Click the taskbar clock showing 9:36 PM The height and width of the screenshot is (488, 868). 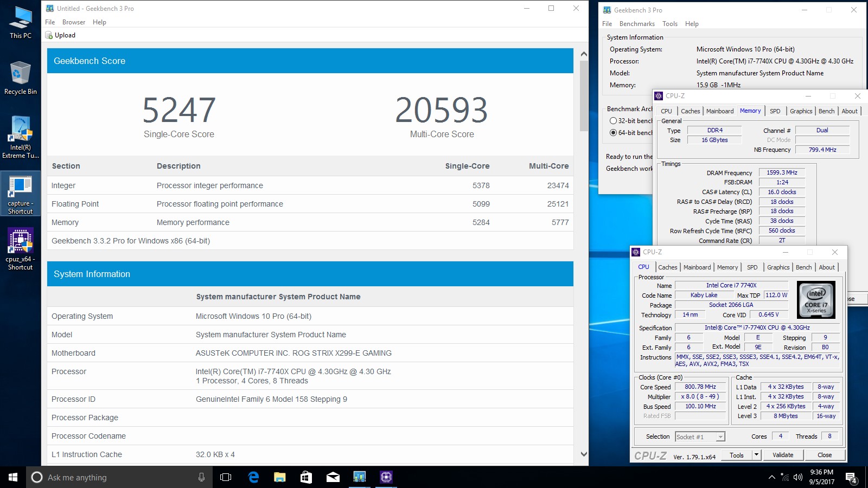[x=821, y=477]
